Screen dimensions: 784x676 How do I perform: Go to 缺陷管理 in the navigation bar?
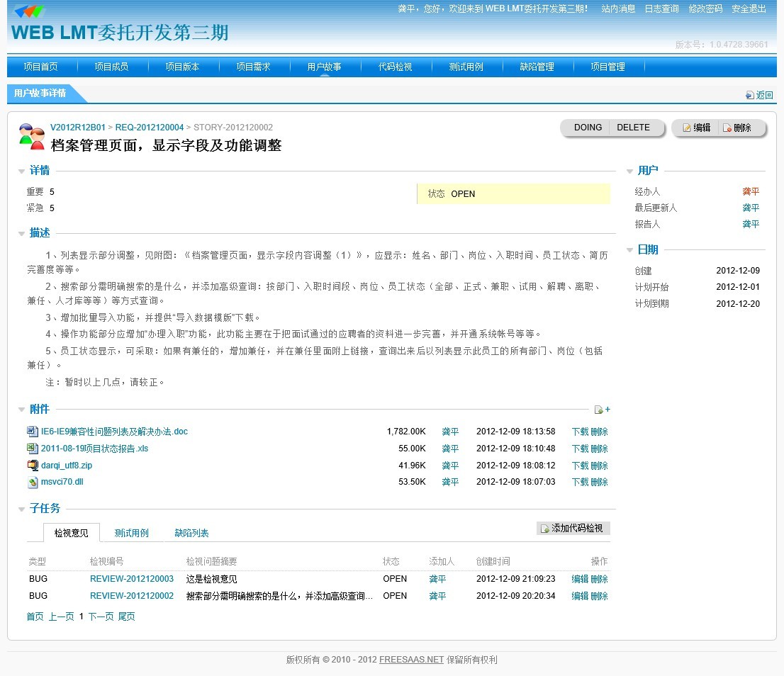coord(537,67)
